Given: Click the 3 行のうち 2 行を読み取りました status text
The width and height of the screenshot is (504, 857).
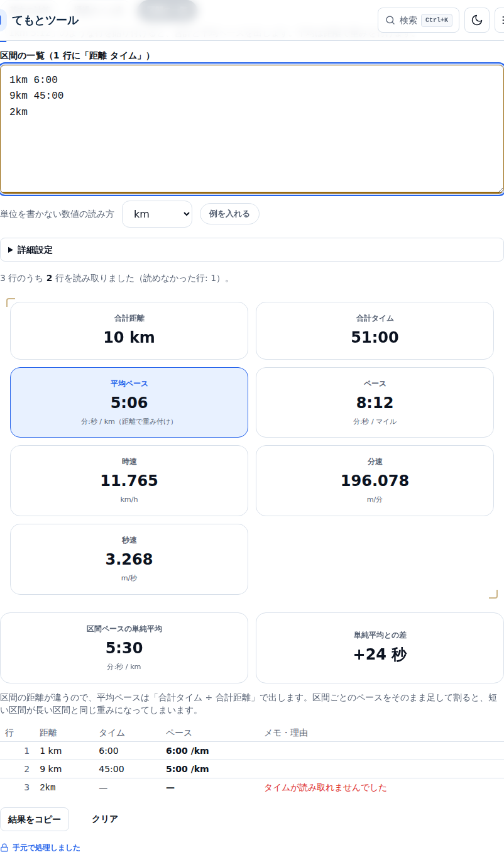Looking at the screenshot, I should click(x=115, y=278).
